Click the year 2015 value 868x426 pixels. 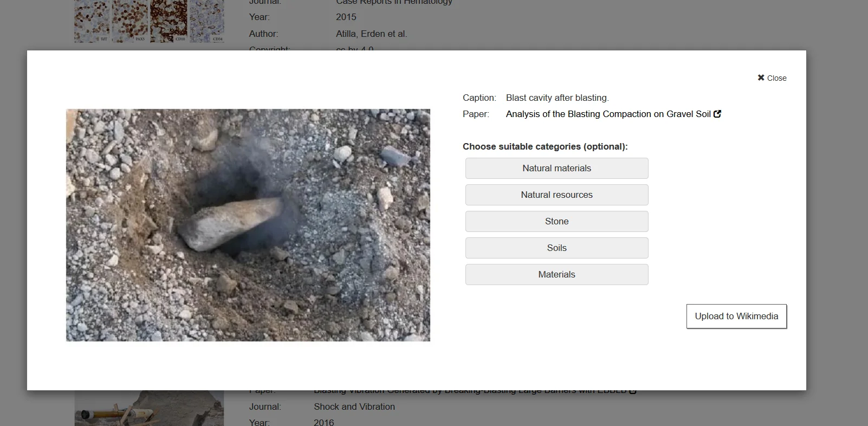point(346,17)
